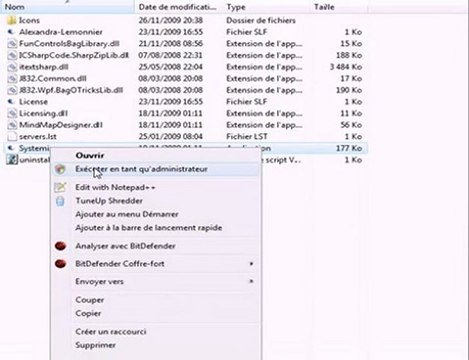Sort files by the Nom column
469x360 pixels.
(67, 7)
